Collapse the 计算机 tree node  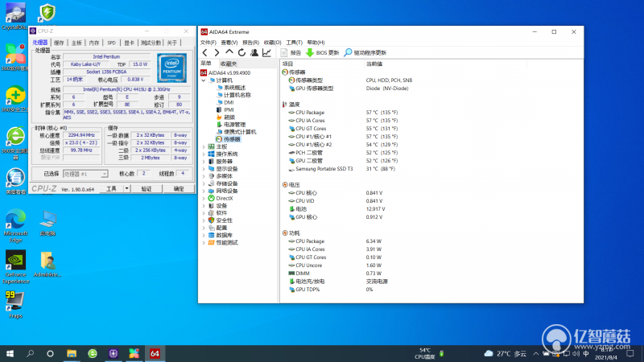pos(204,80)
